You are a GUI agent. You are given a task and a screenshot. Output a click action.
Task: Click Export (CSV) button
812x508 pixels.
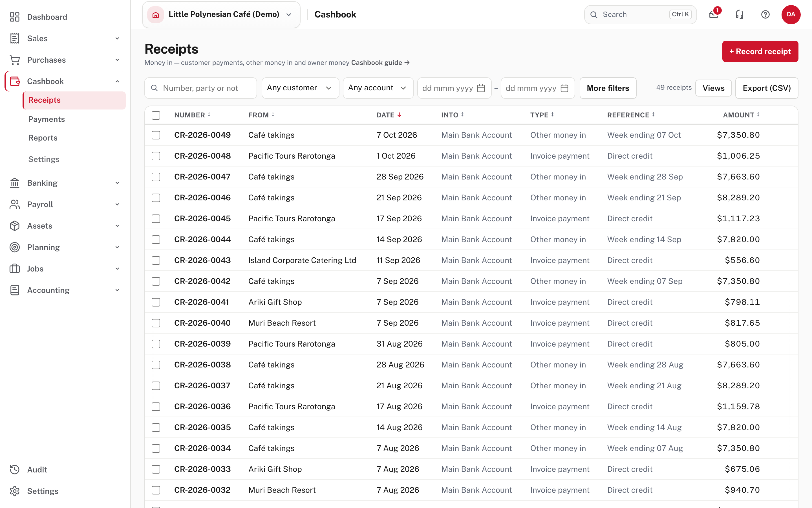766,88
